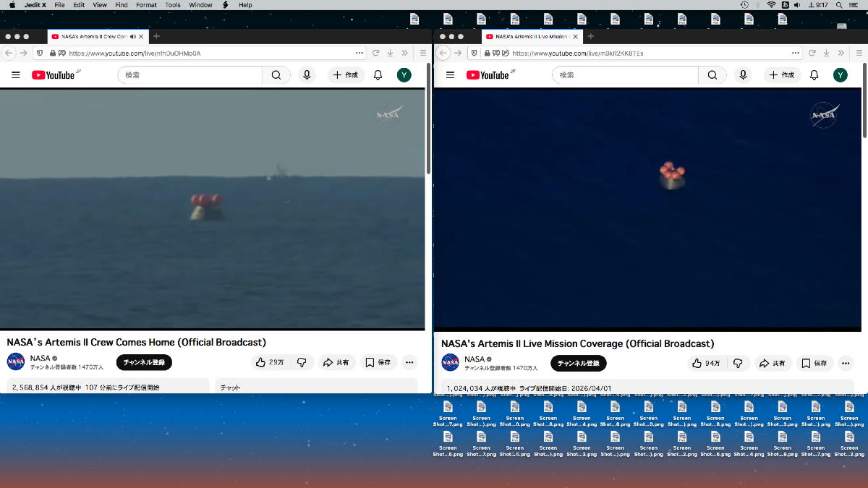Open tracking protection shield in left window
Image resolution: width=868 pixels, height=488 pixels.
(39, 53)
